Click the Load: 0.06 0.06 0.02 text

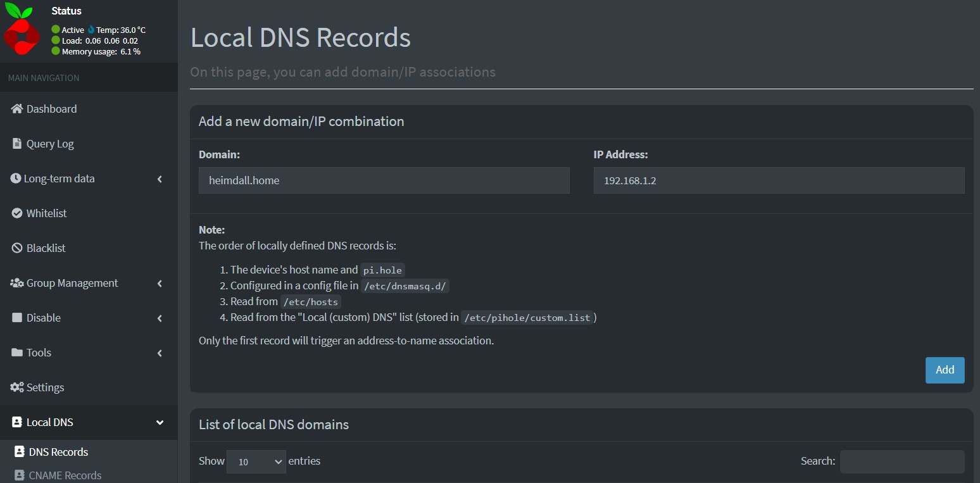point(100,41)
